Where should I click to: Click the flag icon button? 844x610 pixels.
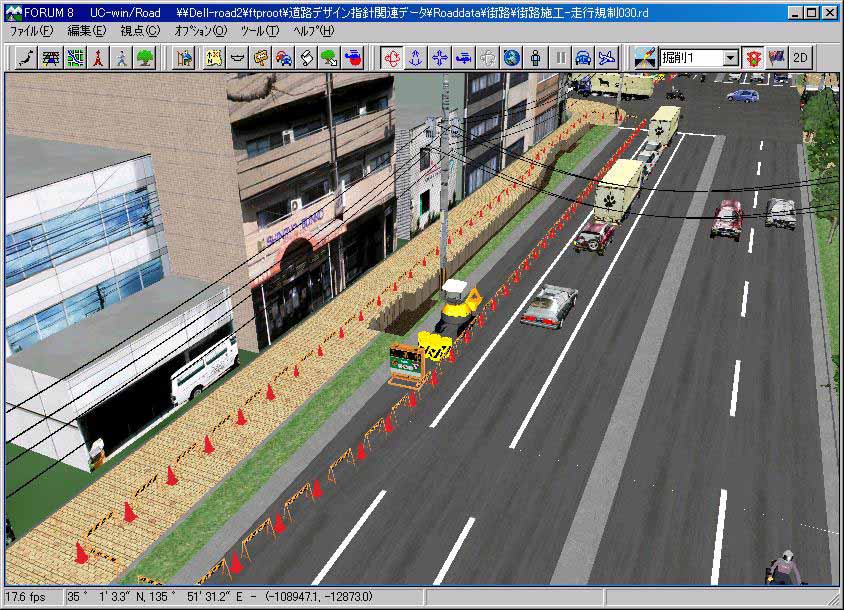click(x=777, y=58)
